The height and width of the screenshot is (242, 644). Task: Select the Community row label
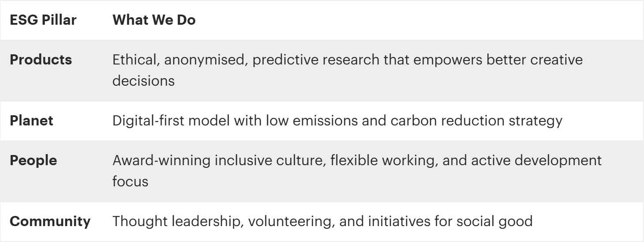pyautogui.click(x=50, y=221)
